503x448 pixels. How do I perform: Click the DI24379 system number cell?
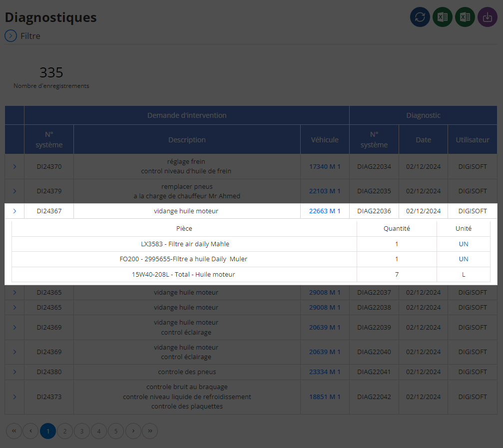tap(49, 191)
